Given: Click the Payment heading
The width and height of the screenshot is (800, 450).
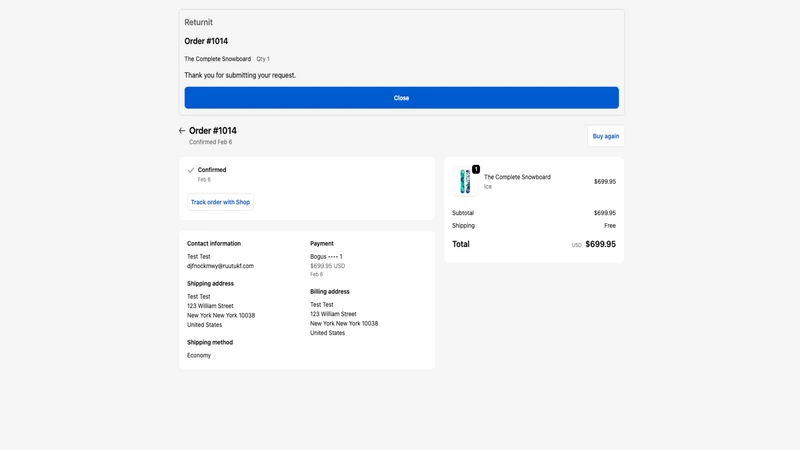Looking at the screenshot, I should (x=321, y=244).
